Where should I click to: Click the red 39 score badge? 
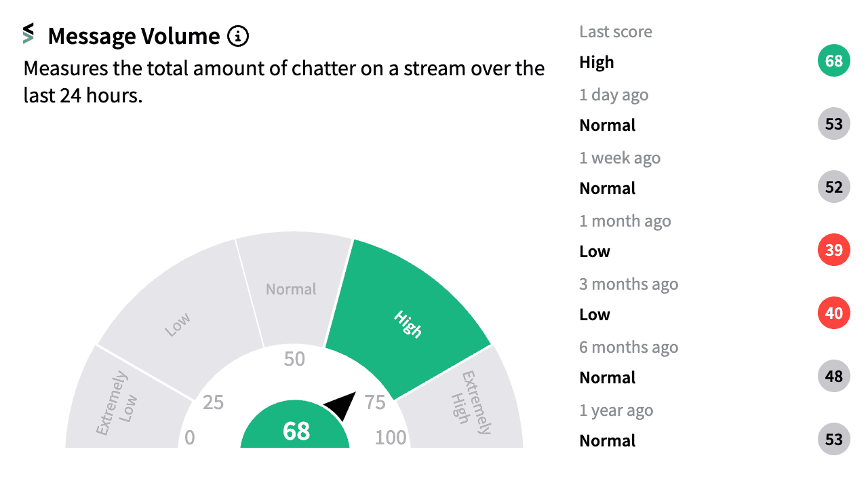[833, 251]
